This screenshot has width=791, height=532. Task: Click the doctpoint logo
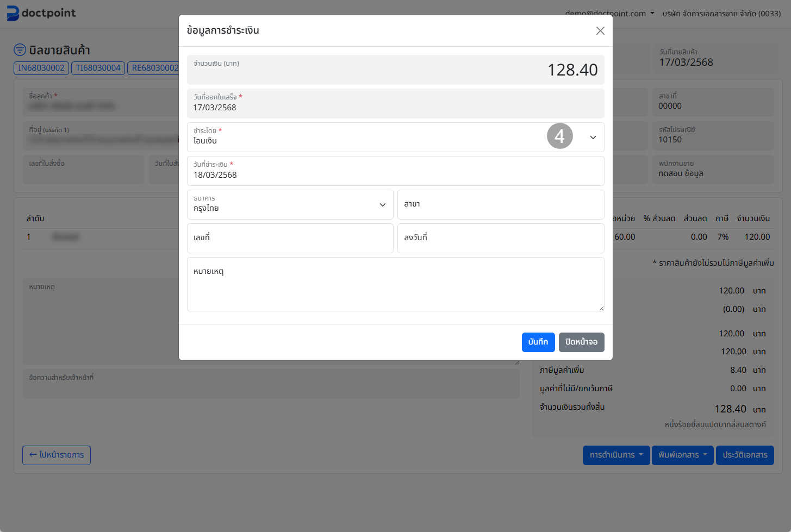point(41,13)
